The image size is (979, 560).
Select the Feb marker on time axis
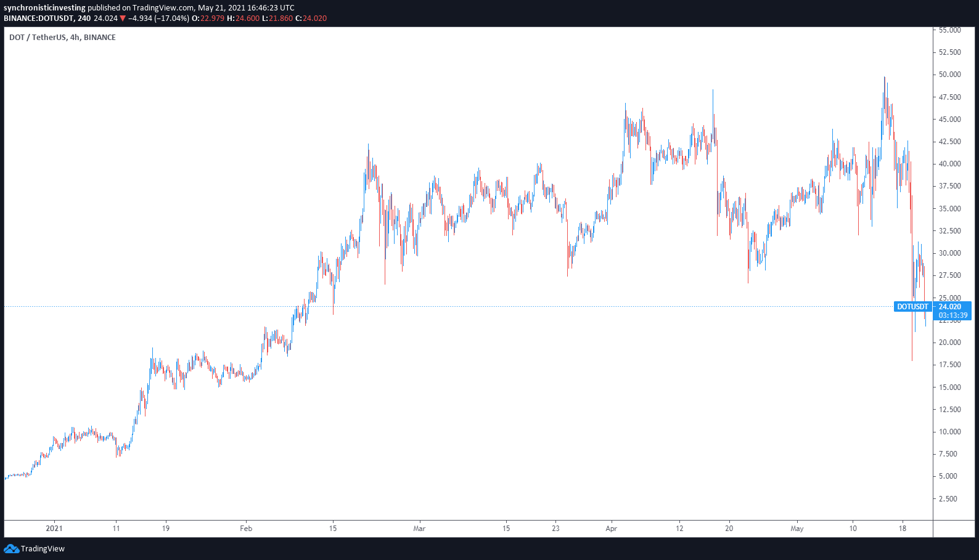click(x=246, y=529)
